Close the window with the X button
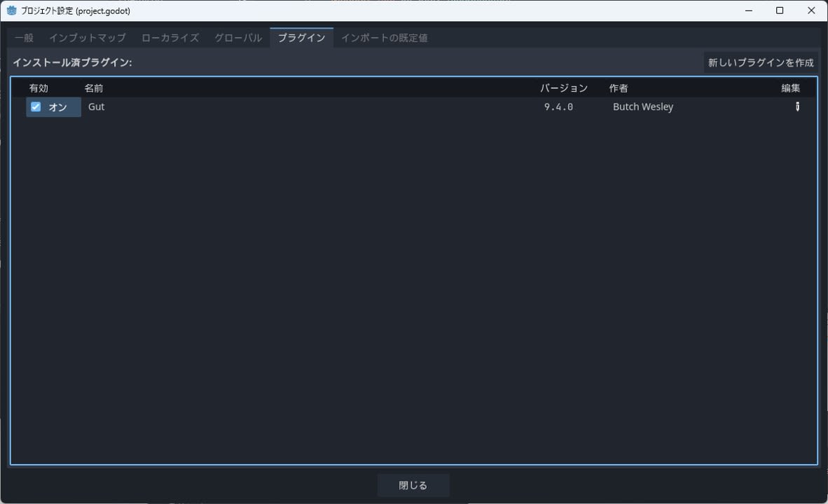This screenshot has width=828, height=504. [x=811, y=10]
